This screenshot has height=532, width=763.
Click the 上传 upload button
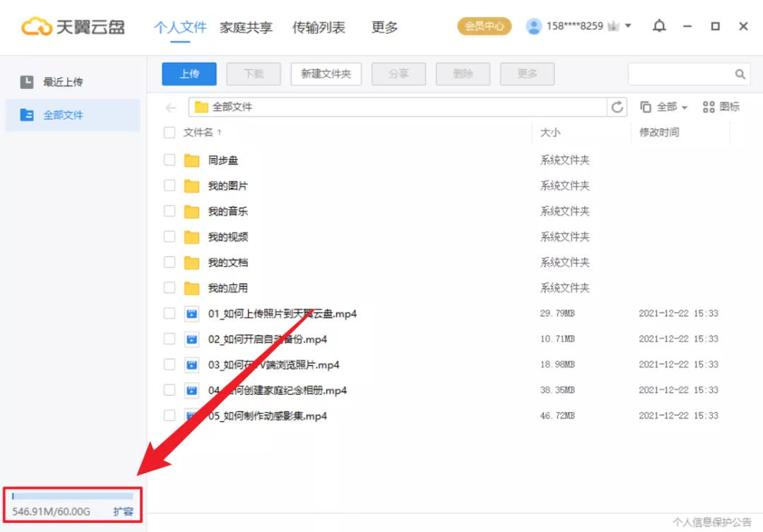189,73
